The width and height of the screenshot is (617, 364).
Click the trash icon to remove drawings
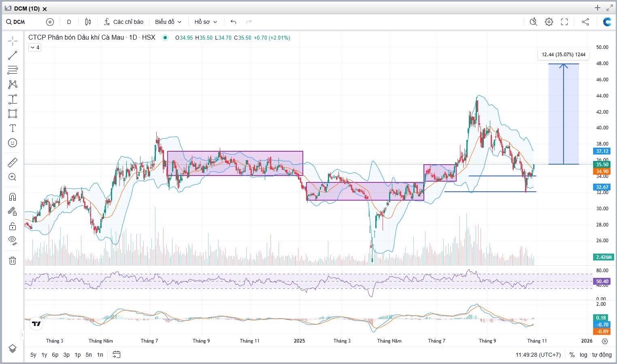coord(13,260)
